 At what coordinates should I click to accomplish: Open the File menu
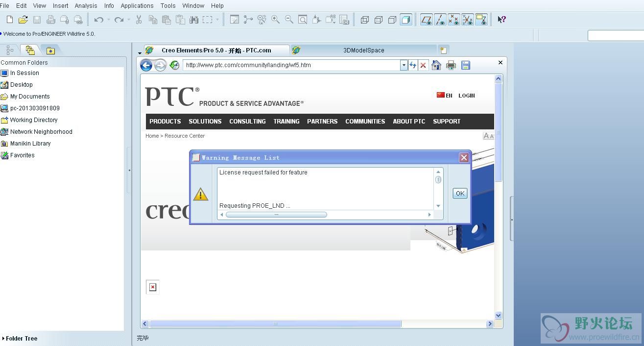click(5, 6)
